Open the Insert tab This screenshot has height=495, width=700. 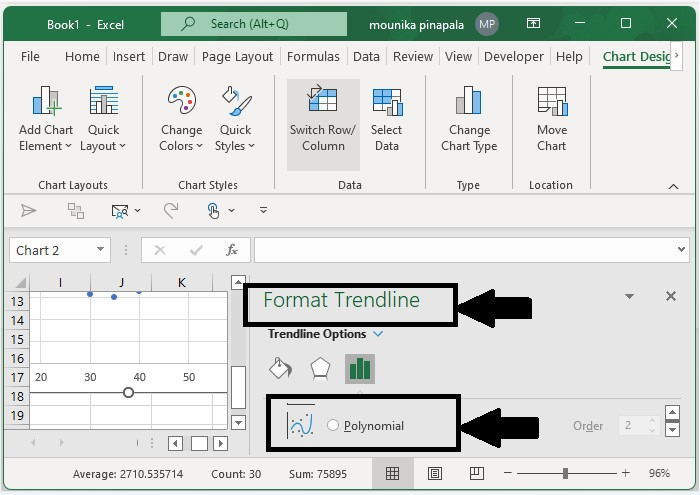[129, 57]
